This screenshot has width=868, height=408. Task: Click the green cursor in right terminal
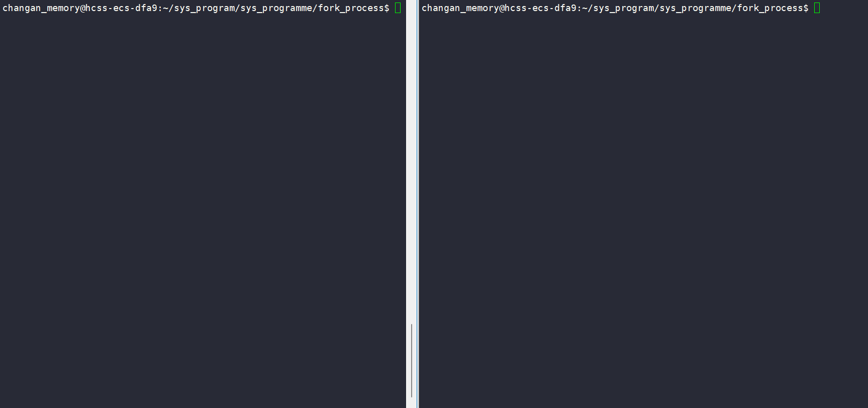click(x=817, y=8)
